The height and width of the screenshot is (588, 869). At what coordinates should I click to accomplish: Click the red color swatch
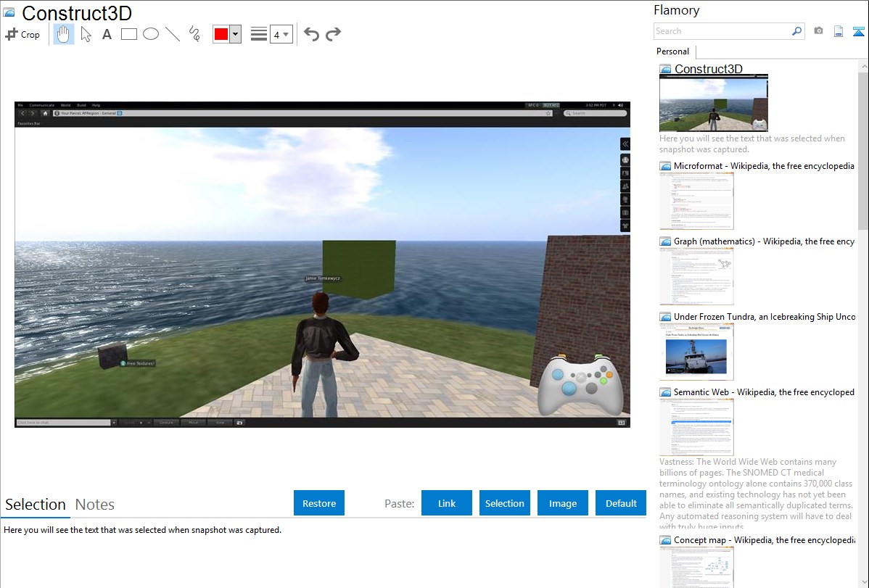pos(221,34)
